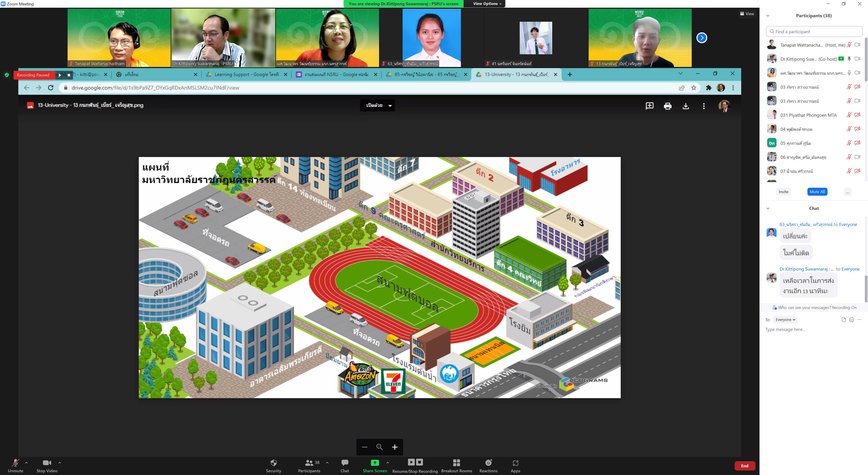Click the View layout button
868x475 pixels.
(747, 14)
